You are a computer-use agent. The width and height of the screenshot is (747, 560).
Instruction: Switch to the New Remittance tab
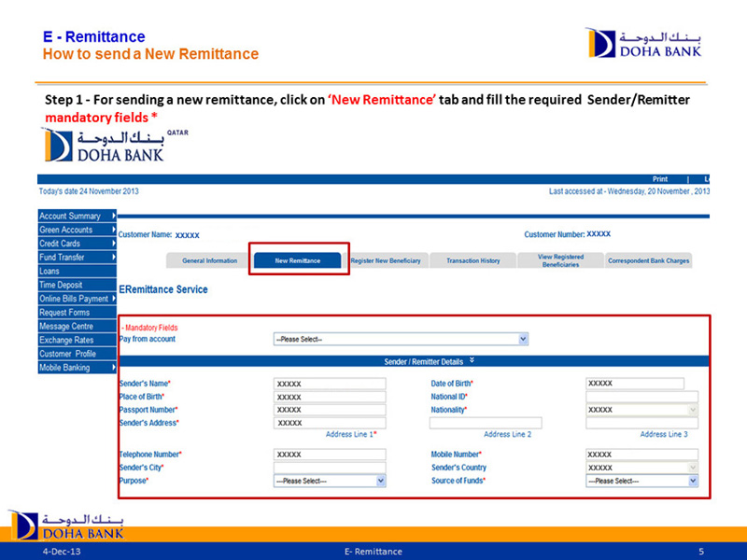pos(298,260)
